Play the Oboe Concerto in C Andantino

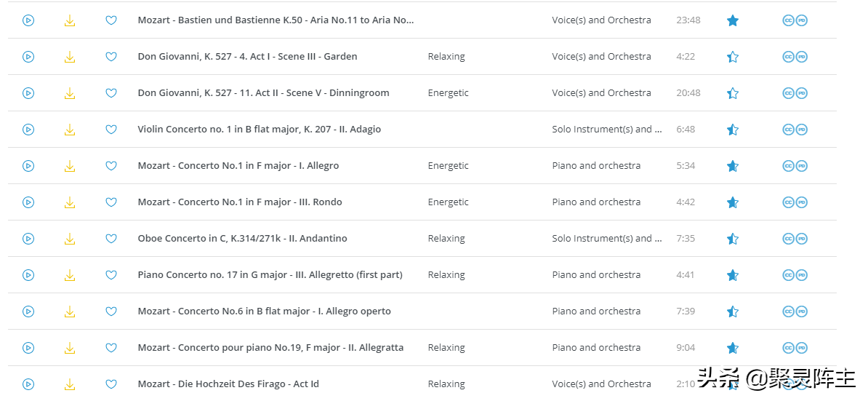click(28, 239)
